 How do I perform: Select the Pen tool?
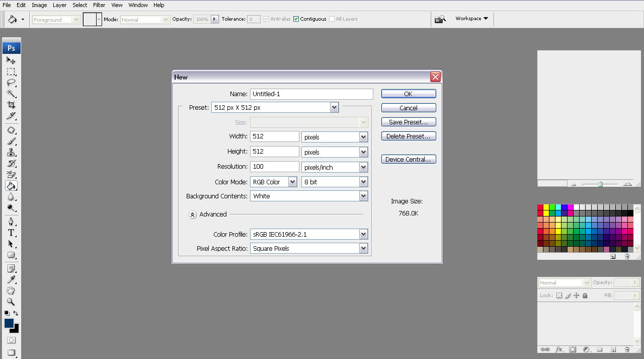coord(11,222)
